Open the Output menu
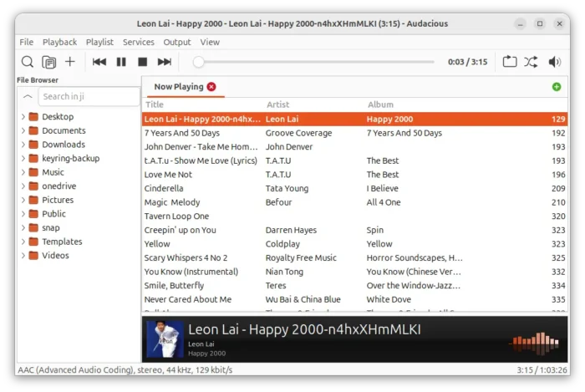 pyautogui.click(x=177, y=42)
